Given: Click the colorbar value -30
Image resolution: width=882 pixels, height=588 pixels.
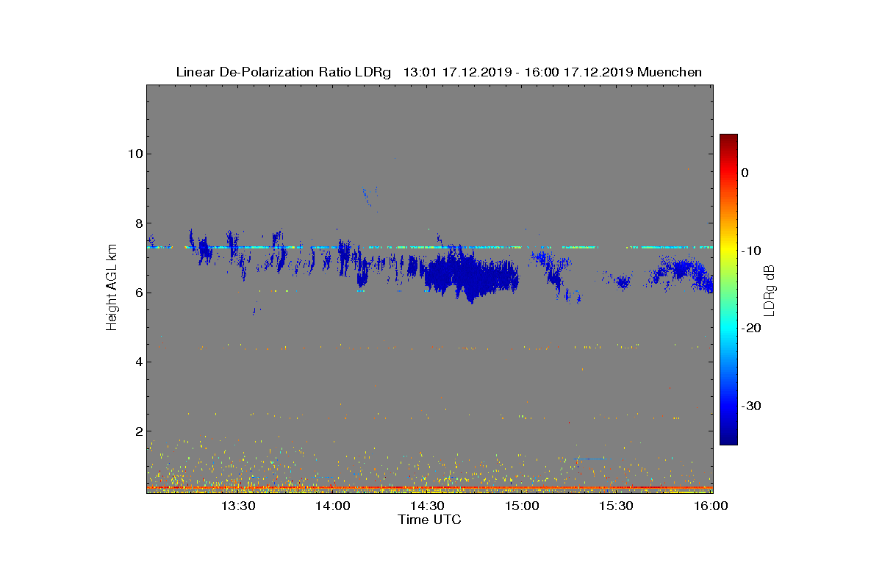Looking at the screenshot, I should pos(751,406).
